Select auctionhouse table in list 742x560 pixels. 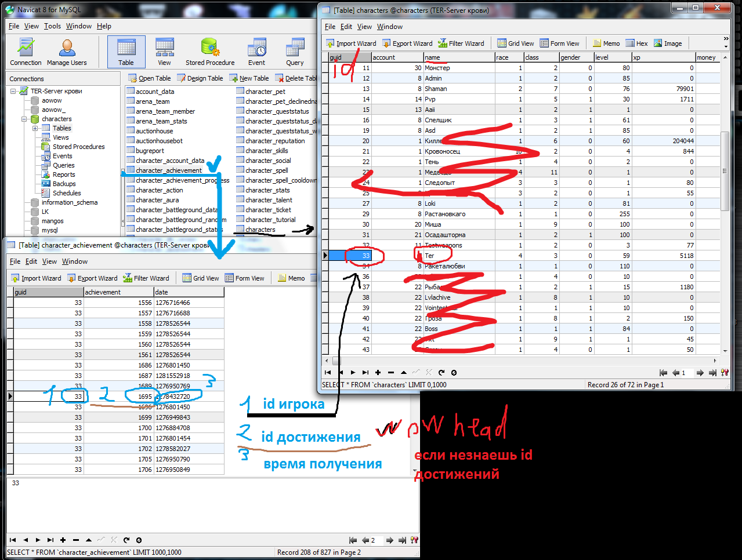click(x=154, y=131)
